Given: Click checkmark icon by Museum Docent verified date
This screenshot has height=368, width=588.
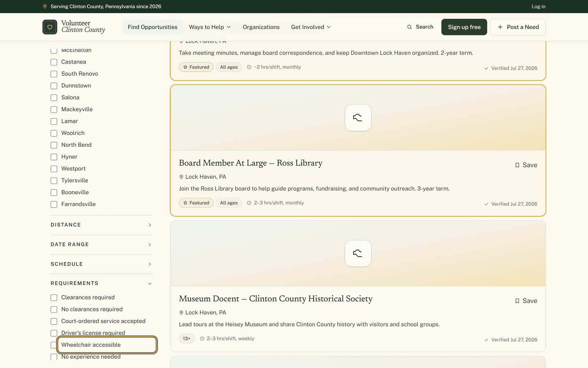Looking at the screenshot, I should tap(486, 340).
